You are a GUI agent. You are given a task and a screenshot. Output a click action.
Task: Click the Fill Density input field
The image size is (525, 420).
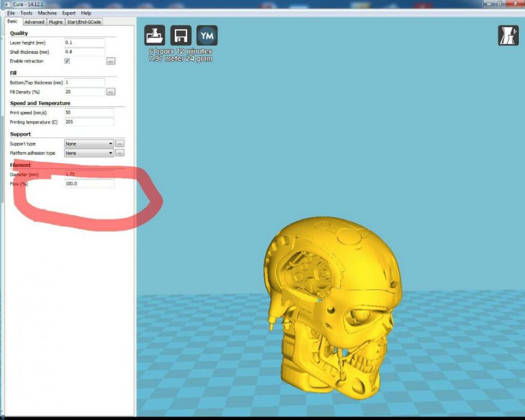coord(85,92)
